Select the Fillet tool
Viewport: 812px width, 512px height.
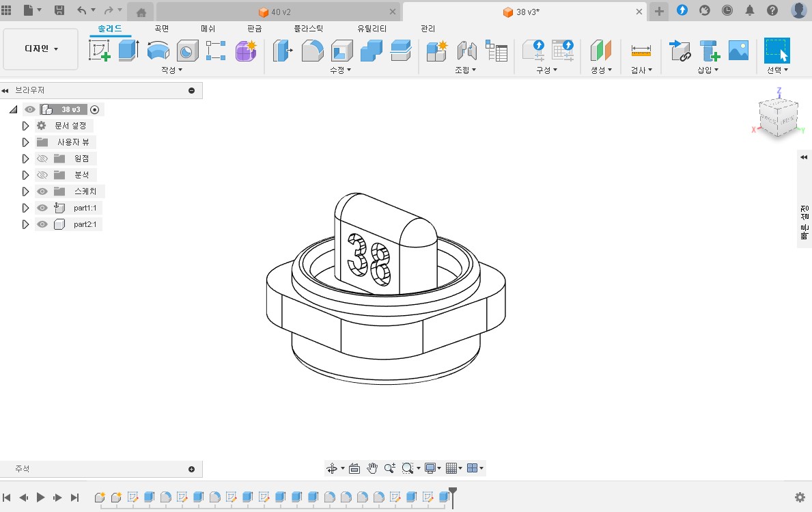312,51
